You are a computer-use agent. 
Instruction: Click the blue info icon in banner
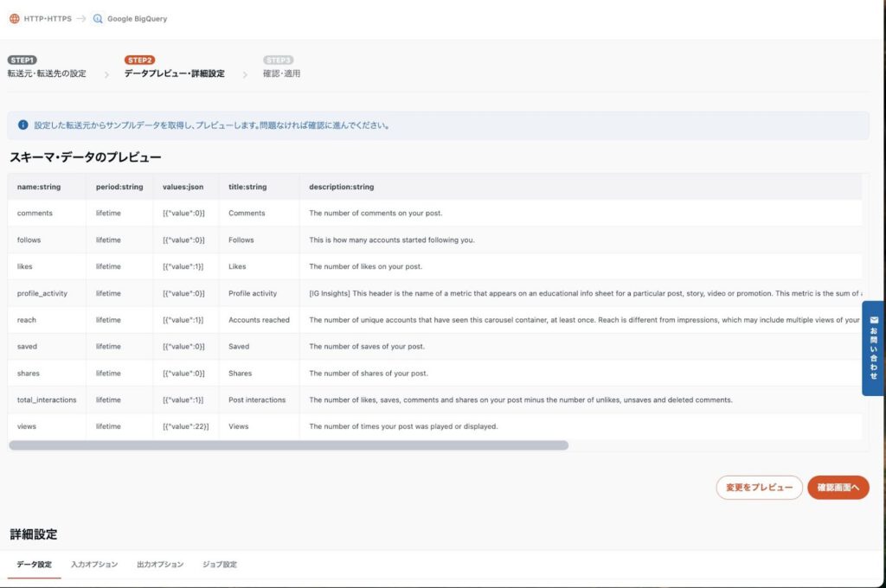[23, 125]
